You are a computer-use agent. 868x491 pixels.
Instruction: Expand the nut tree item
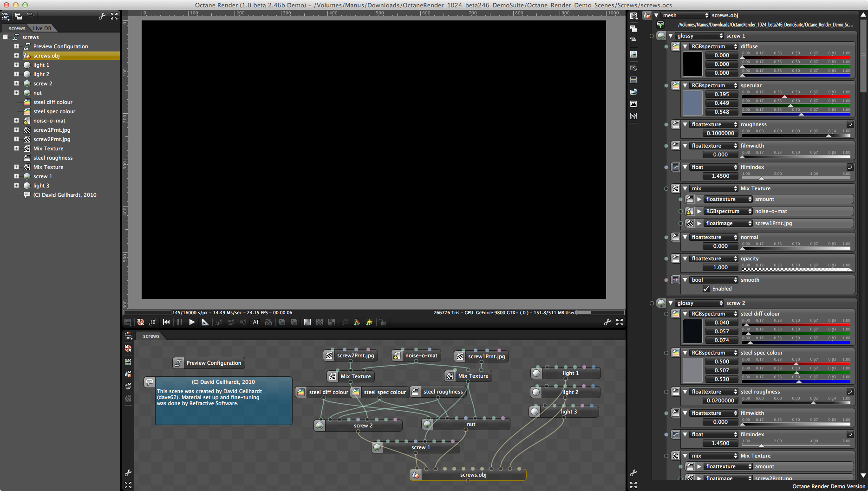coord(16,93)
